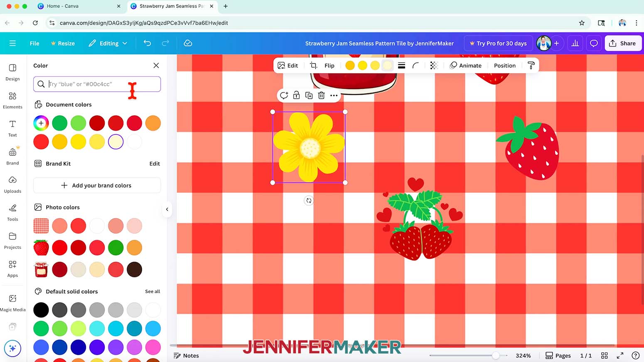Pick the black default solid color

coord(41,310)
